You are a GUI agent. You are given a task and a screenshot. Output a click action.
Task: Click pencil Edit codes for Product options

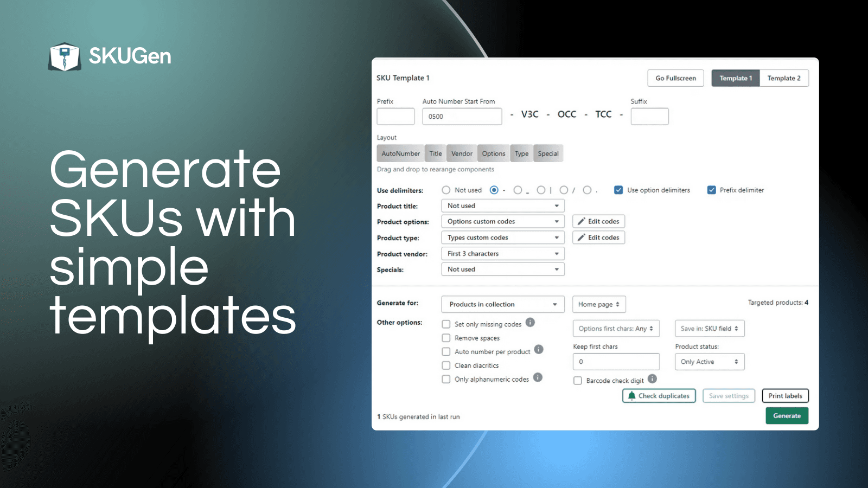tap(598, 221)
